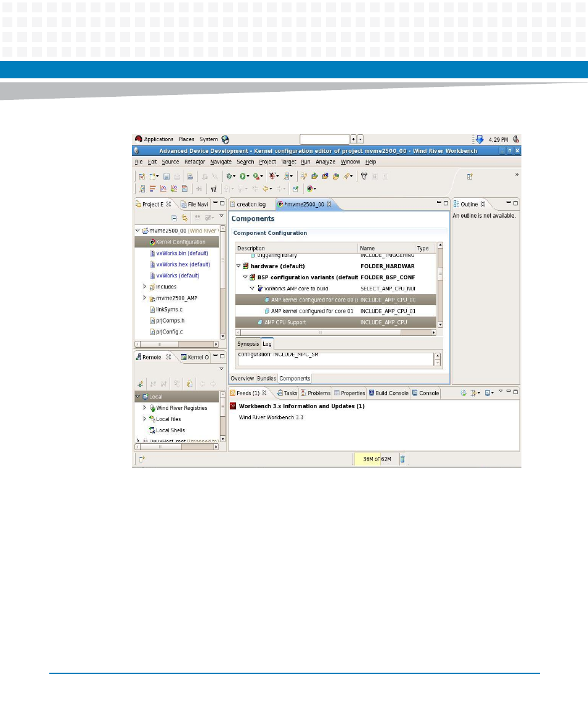Close the mvme2500_00 editor tab
The image size is (588, 706).
[329, 204]
